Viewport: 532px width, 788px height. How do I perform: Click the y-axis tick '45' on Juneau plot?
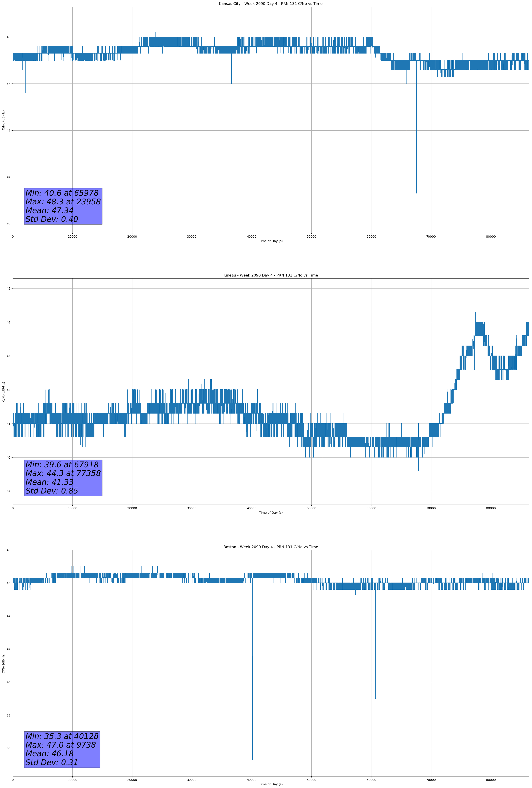tap(8, 289)
